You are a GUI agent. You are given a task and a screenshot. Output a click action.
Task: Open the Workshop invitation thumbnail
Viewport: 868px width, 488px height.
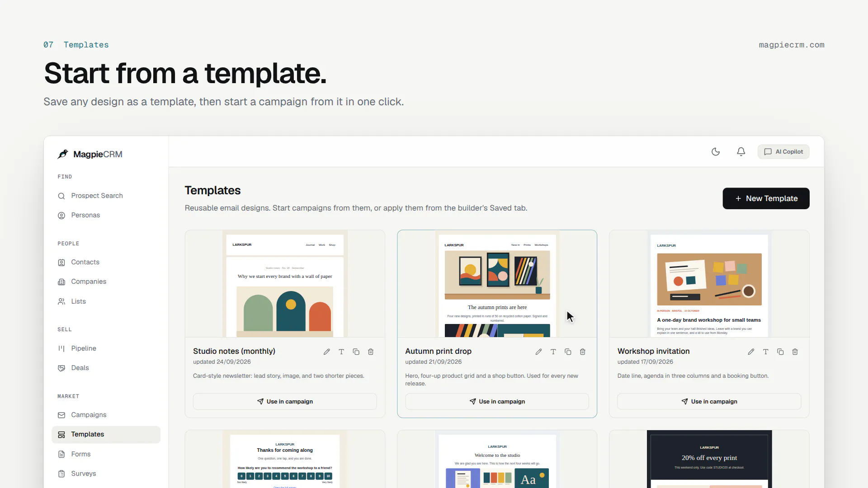pos(709,284)
